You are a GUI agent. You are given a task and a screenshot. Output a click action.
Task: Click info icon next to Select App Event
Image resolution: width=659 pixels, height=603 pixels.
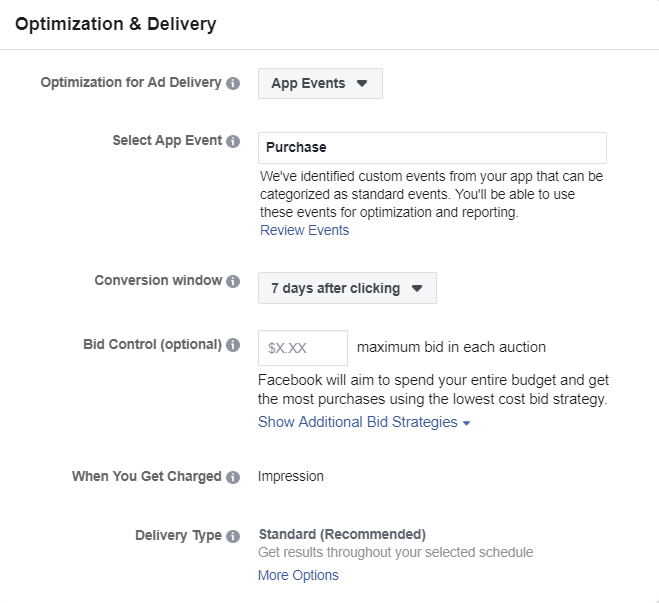point(233,142)
